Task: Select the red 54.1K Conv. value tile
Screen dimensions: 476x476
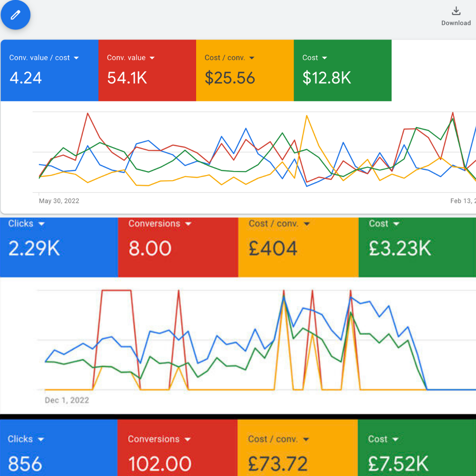Action: (x=147, y=71)
